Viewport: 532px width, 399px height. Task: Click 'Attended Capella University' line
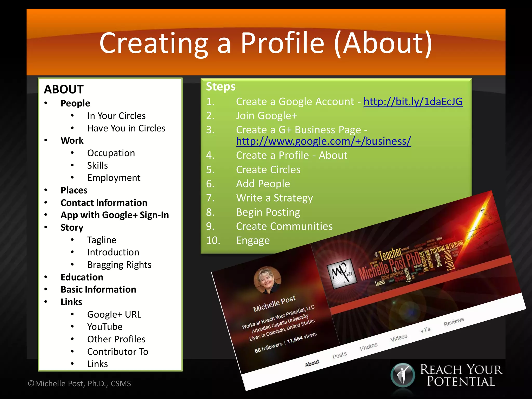[x=280, y=323]
